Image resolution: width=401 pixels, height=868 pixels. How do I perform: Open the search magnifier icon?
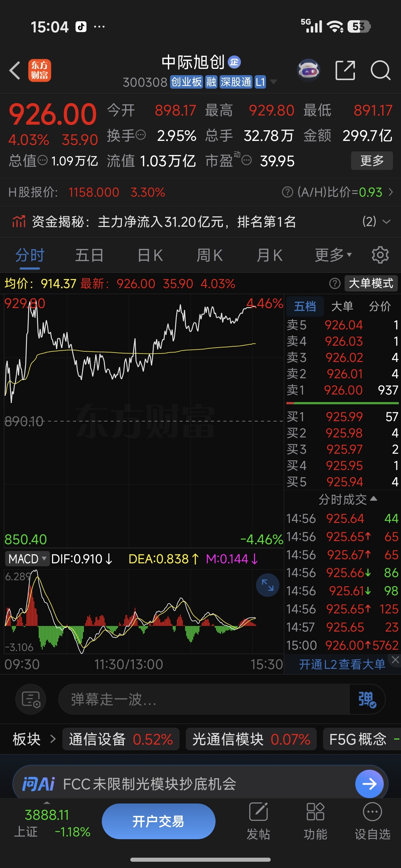380,70
